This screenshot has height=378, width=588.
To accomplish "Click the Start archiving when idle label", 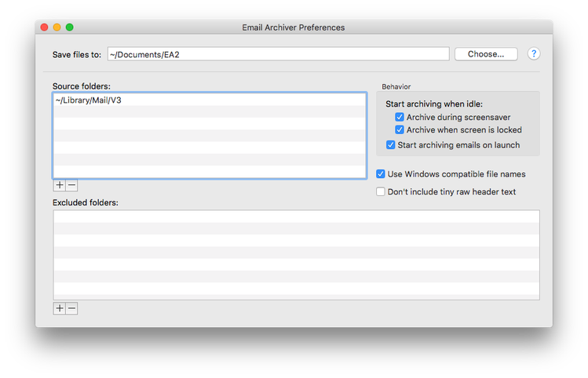I will [434, 104].
